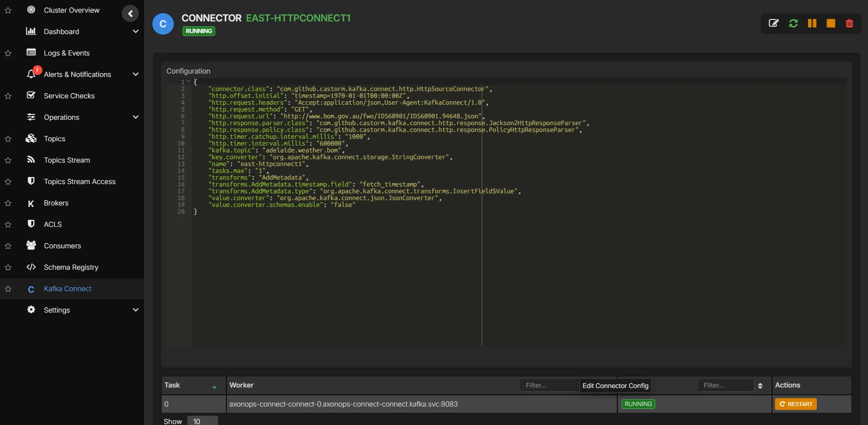This screenshot has width=868, height=425.
Task: Toggle the favorite star for Logs & Events
Action: pos(8,54)
